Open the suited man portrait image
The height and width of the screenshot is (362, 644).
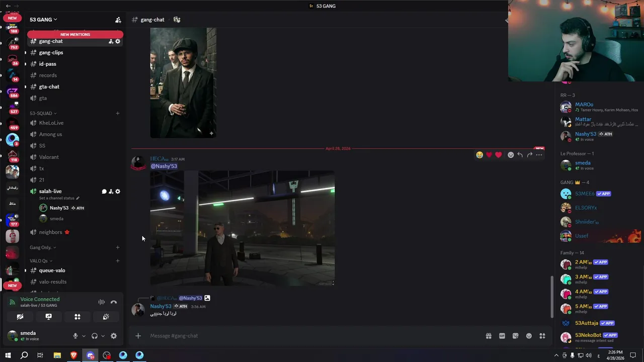(183, 83)
